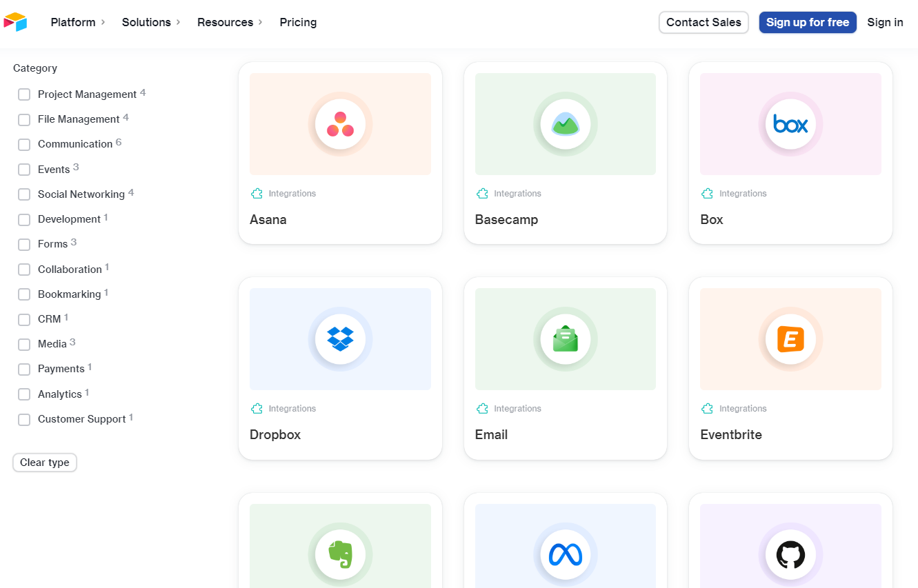Tick the Collaboration checkbox

[24, 270]
